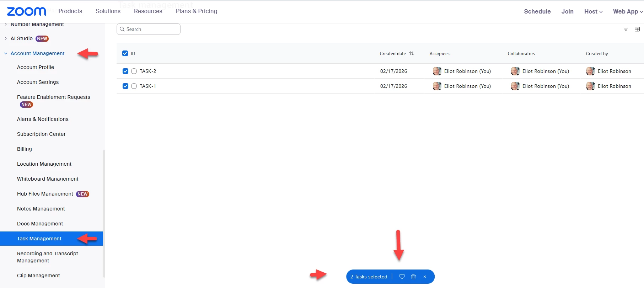Open Hub Files Management
The height and width of the screenshot is (288, 644).
(x=45, y=194)
